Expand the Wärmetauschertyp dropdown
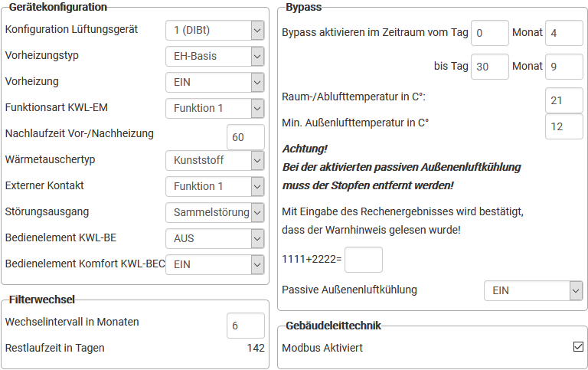The image size is (588, 370). coord(215,160)
